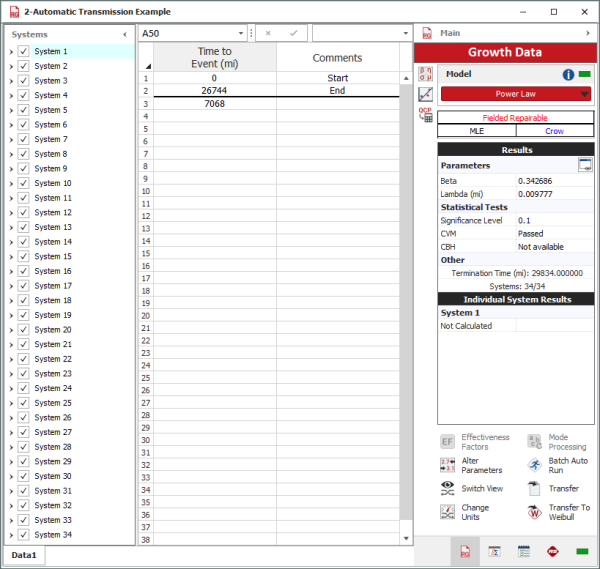Image resolution: width=600 pixels, height=569 pixels.
Task: Switch to the Data1 sheet tab
Action: click(x=23, y=555)
